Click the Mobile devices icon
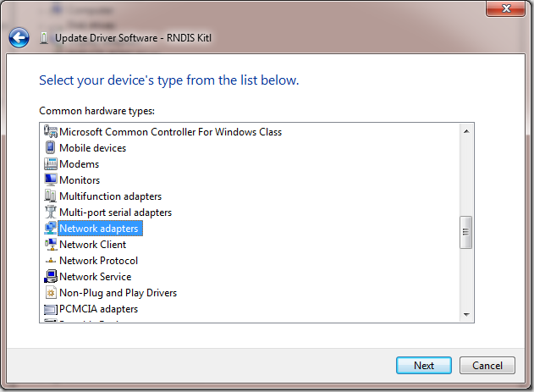Viewport: 534px width, 392px height. pos(50,148)
